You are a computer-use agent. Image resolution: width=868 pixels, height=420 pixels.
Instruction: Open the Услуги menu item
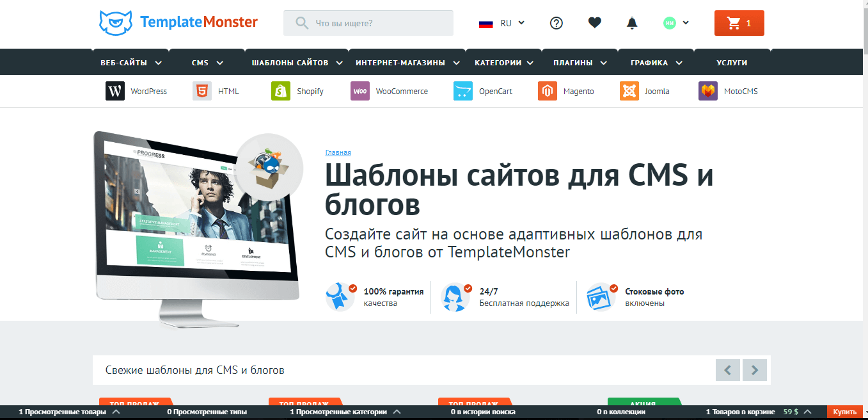coord(732,63)
